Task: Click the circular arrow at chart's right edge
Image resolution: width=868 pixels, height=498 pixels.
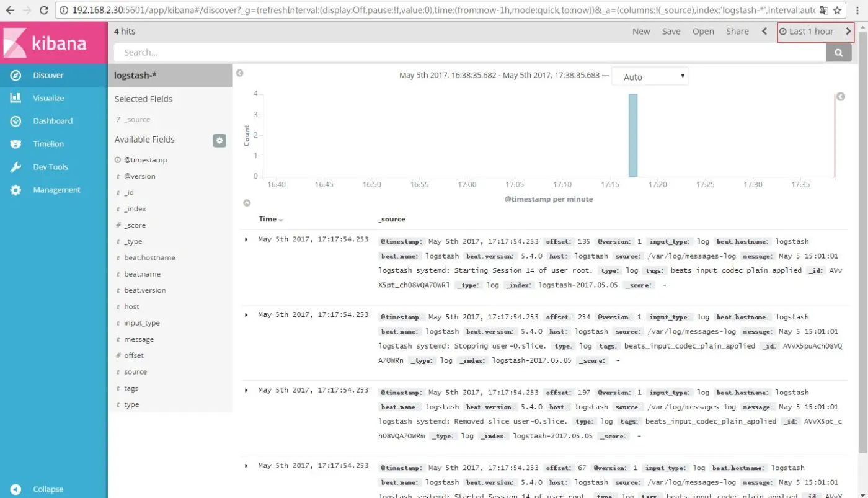Action: pyautogui.click(x=841, y=97)
